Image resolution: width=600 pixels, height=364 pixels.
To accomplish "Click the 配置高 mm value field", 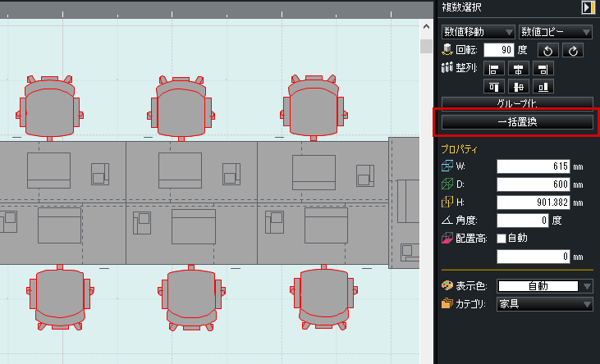I will coord(533,257).
